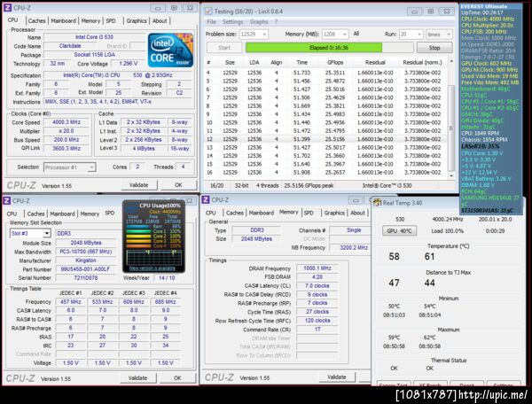
Task: Open the File menu in LinX
Action: click(x=211, y=21)
